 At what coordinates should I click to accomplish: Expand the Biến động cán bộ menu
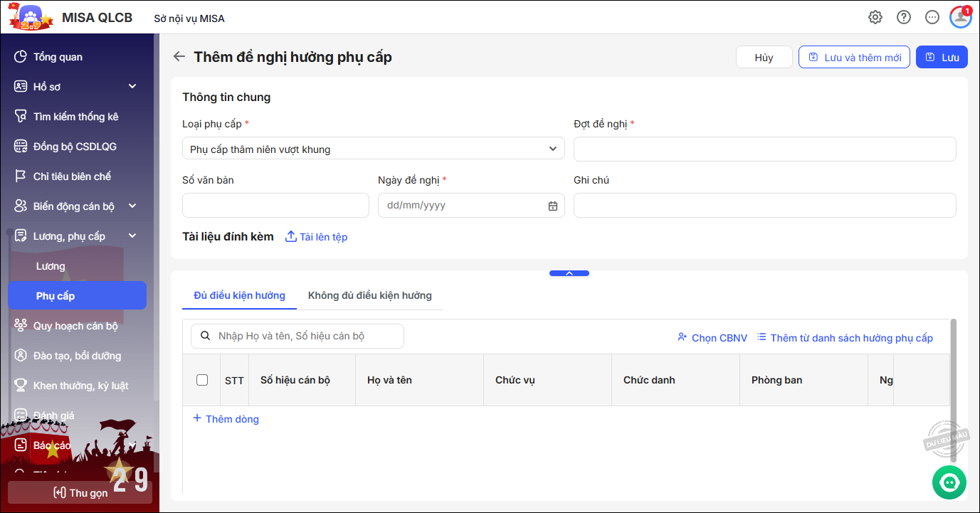(132, 206)
